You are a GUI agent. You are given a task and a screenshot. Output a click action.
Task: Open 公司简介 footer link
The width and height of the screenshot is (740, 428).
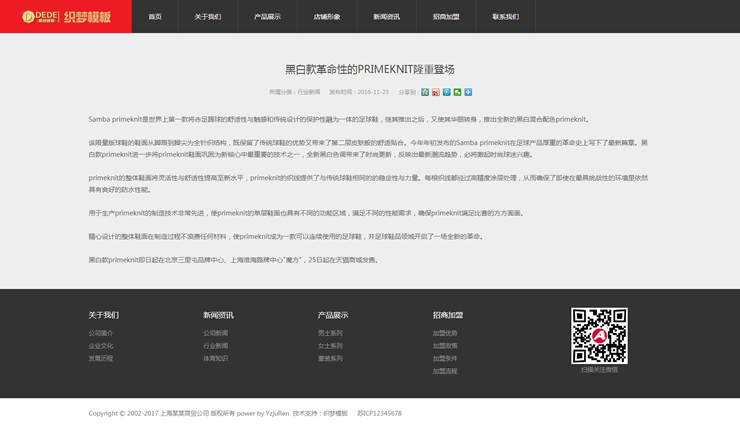pyautogui.click(x=101, y=333)
